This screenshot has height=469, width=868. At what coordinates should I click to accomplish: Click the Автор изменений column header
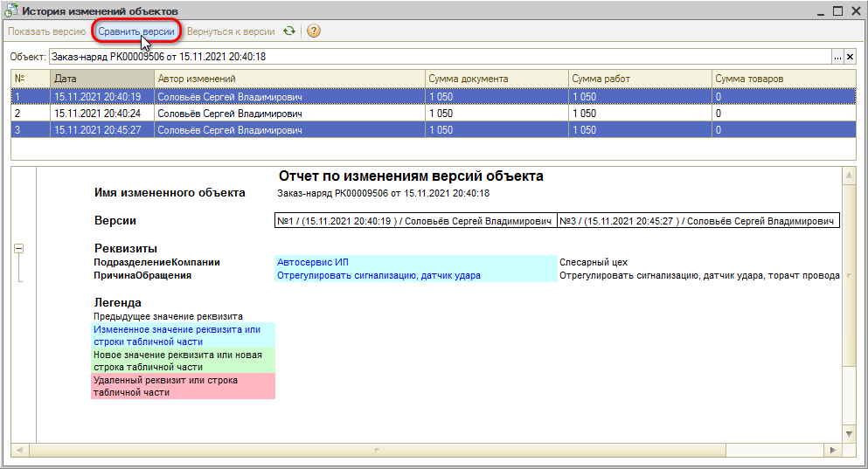point(288,79)
